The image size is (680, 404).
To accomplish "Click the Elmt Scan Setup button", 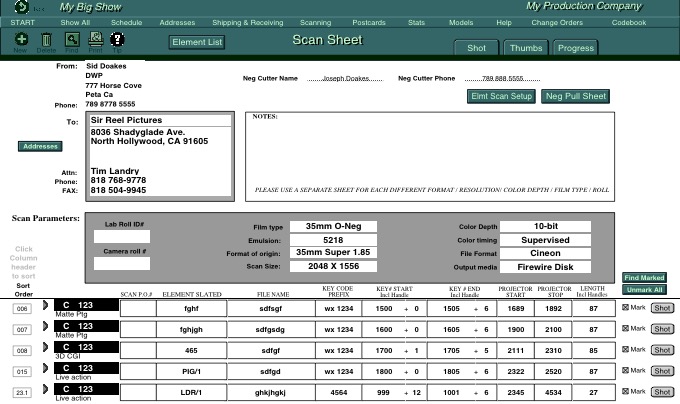I will [x=501, y=96].
